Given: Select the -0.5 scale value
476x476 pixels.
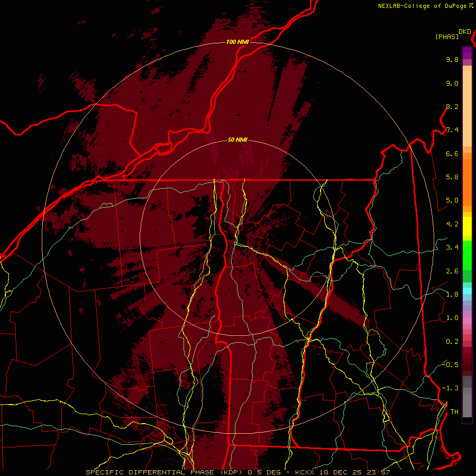Looking at the screenshot, I should (450, 364).
